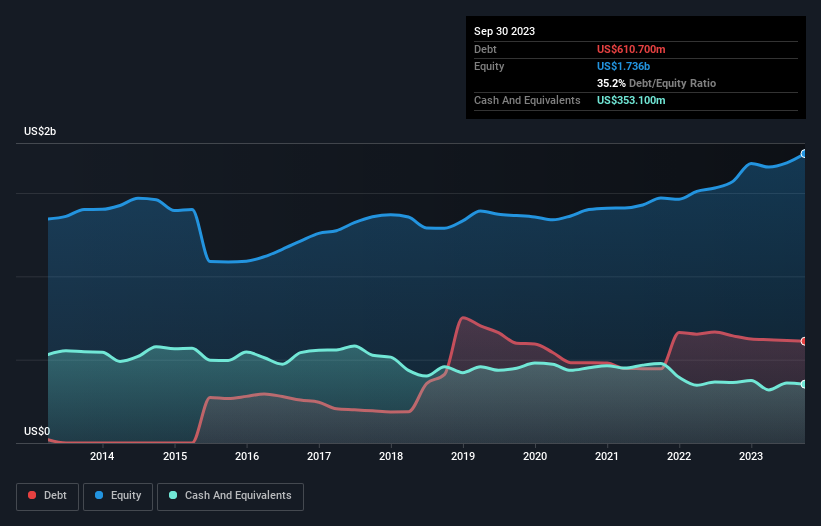The height and width of the screenshot is (526, 821).
Task: Select the 2014 x-axis label
Action: click(x=102, y=456)
